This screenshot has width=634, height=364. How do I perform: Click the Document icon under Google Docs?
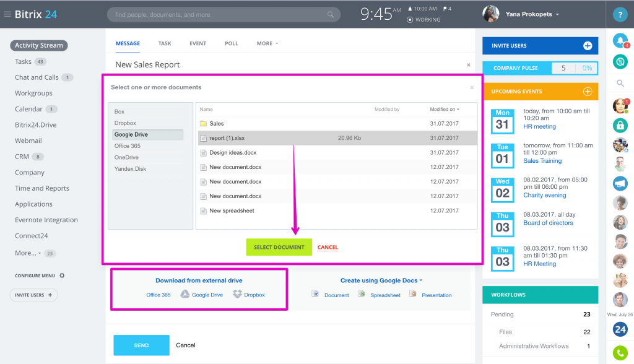(315, 293)
